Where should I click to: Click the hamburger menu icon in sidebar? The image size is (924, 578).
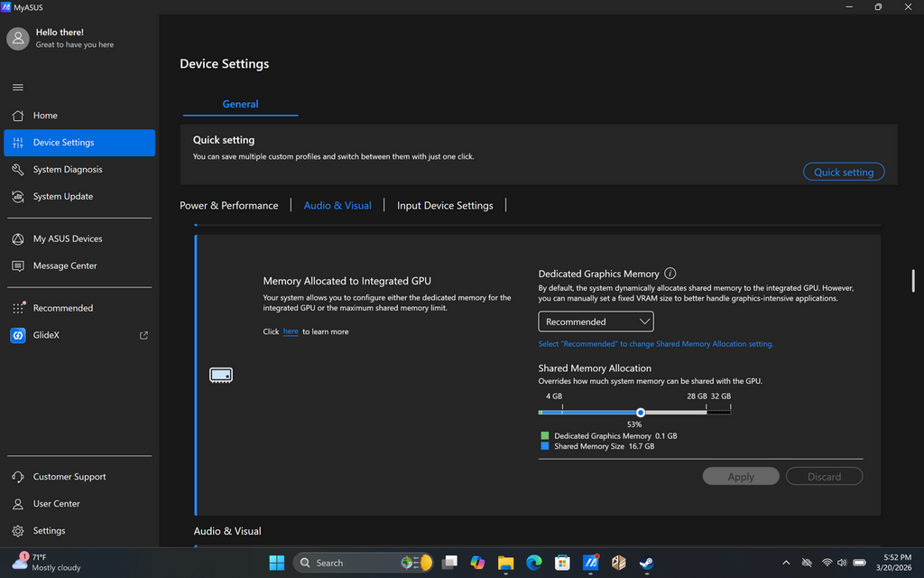(18, 88)
